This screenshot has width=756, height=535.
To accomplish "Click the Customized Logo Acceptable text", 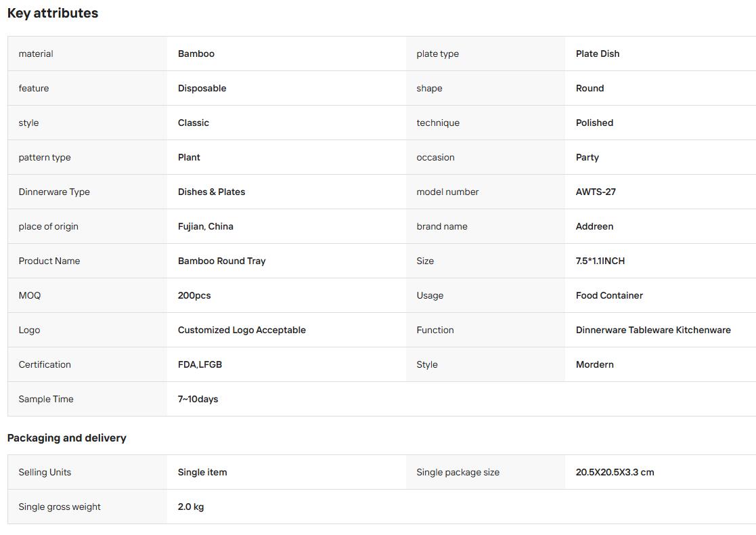I will pos(242,330).
